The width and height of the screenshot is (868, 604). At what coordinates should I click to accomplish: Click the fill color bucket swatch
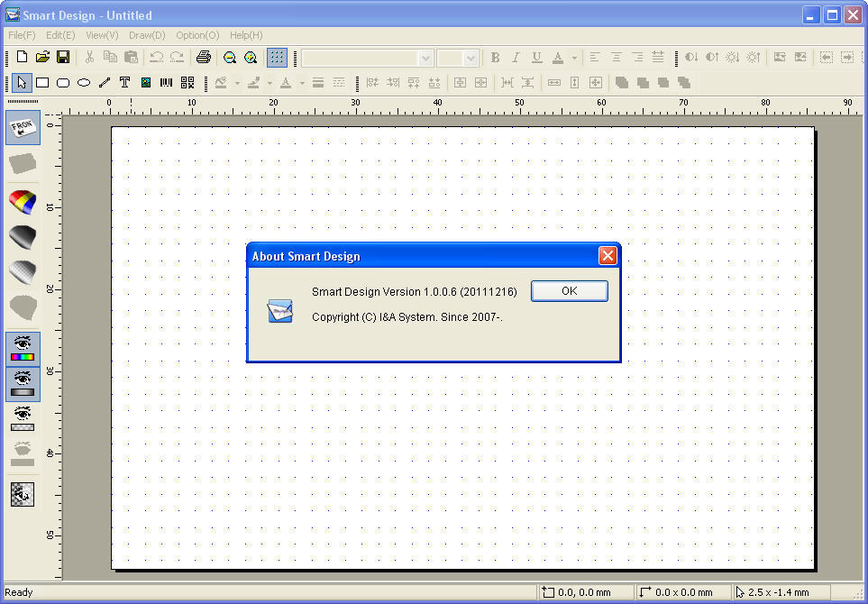click(221, 83)
